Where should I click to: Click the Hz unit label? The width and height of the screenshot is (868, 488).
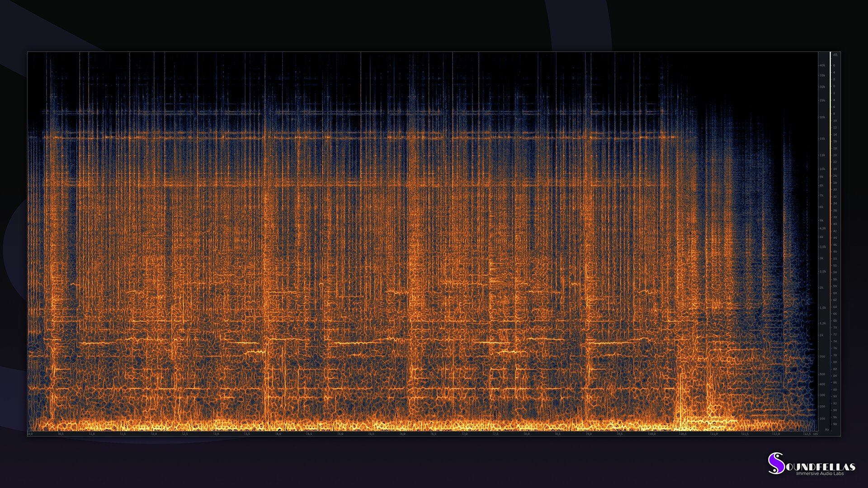click(827, 429)
